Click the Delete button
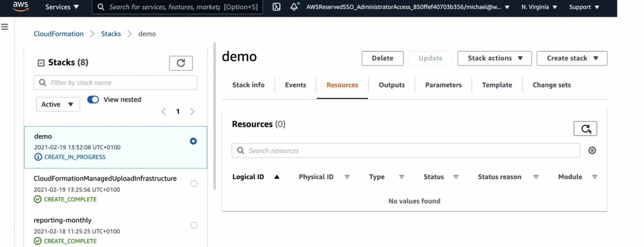This screenshot has width=644, height=247. pyautogui.click(x=383, y=58)
